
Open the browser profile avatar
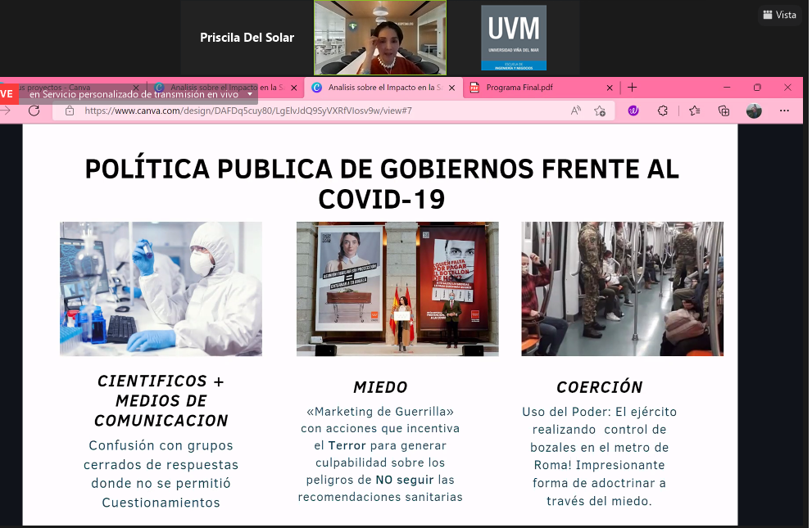pos(754,111)
